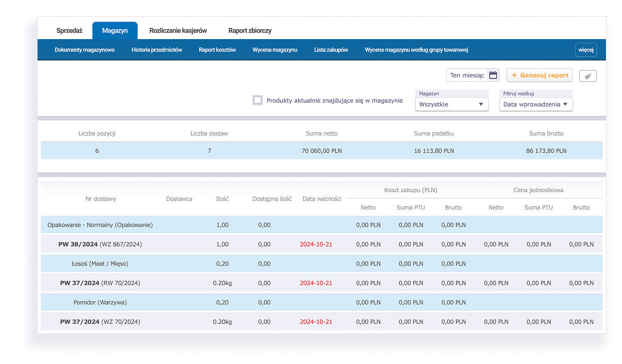
Task: Enable Produkty aktualnie znajdujące się w magazynie checkbox
Action: [x=257, y=100]
